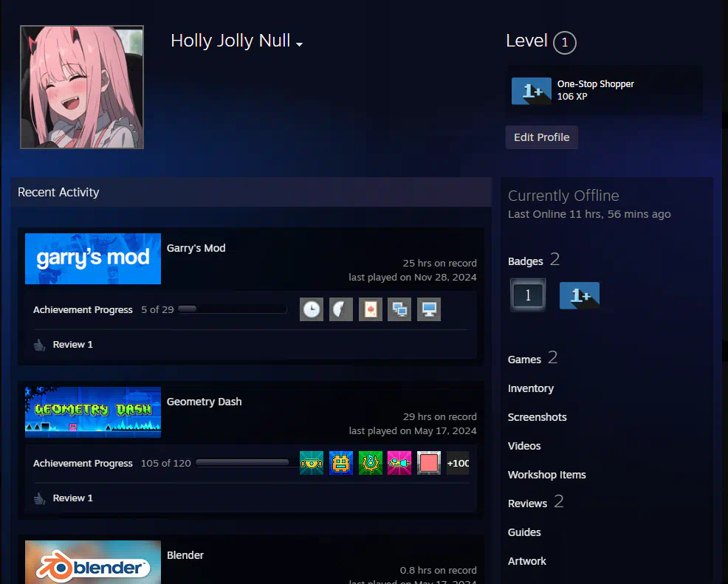Screen dimensions: 728x584
Task: Open the Artwork link
Action: click(x=527, y=561)
